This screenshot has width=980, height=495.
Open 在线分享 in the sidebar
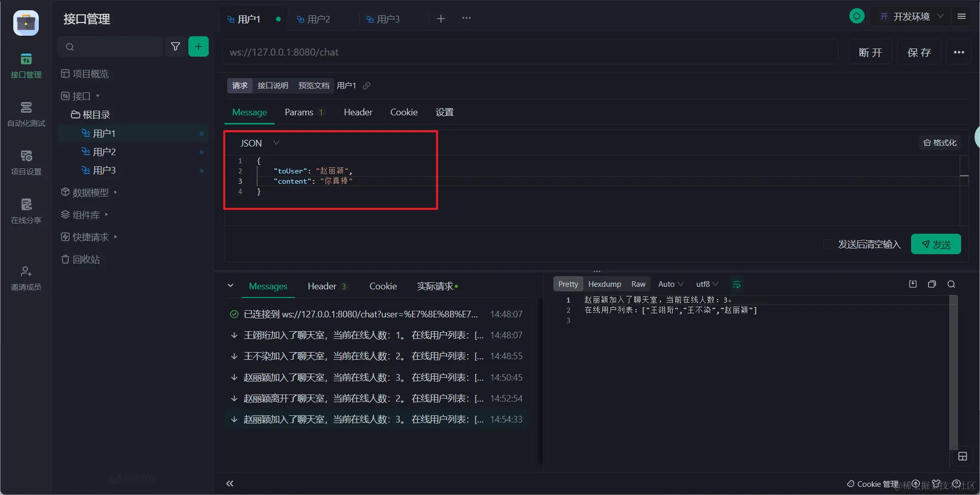point(26,211)
